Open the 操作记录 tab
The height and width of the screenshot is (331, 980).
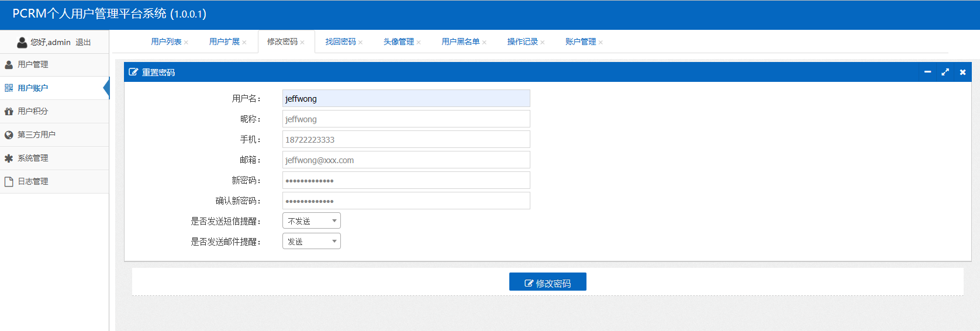(x=522, y=42)
